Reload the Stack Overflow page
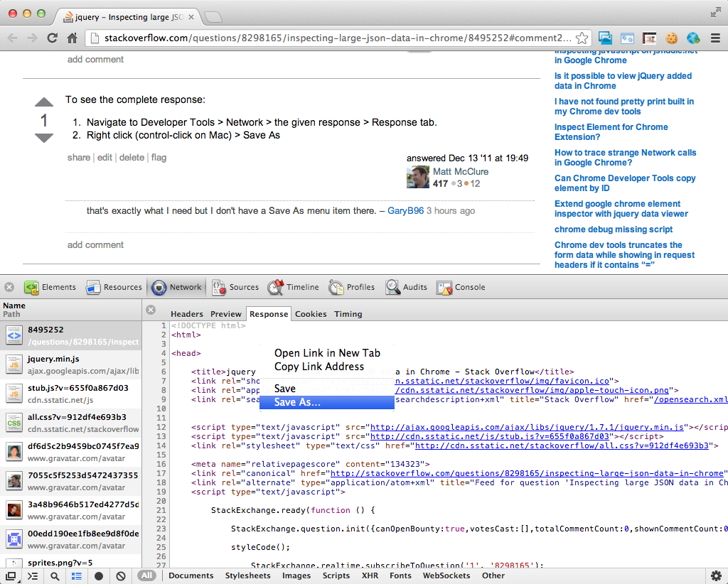 (52, 38)
